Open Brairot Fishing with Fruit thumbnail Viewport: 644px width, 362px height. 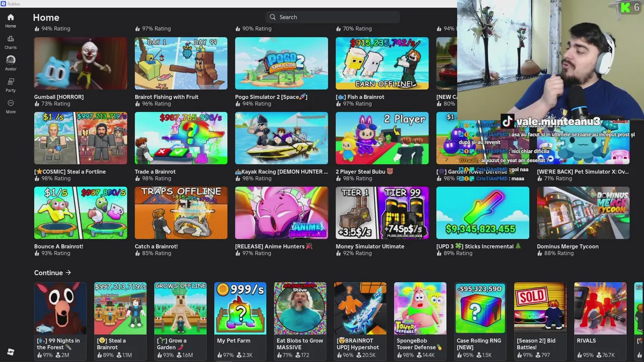coord(181,63)
